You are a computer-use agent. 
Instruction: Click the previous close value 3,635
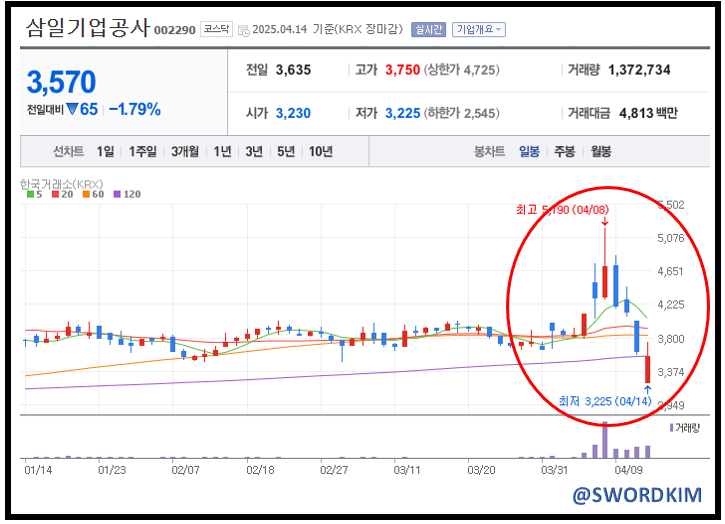point(293,70)
